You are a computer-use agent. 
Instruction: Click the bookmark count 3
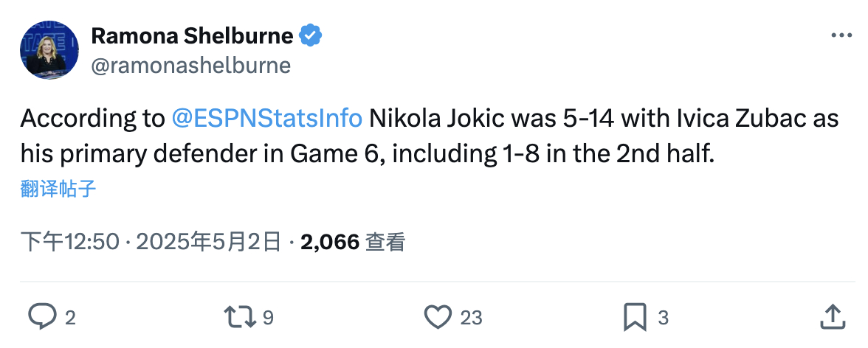coord(663,318)
